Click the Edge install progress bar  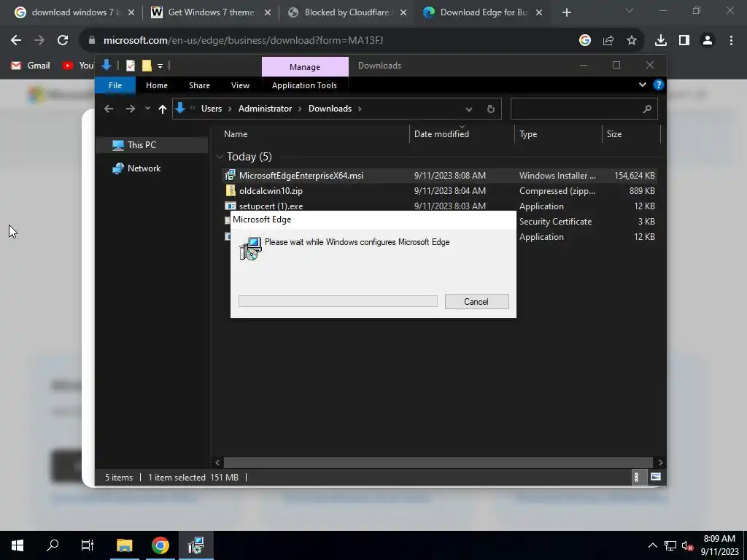pyautogui.click(x=338, y=301)
